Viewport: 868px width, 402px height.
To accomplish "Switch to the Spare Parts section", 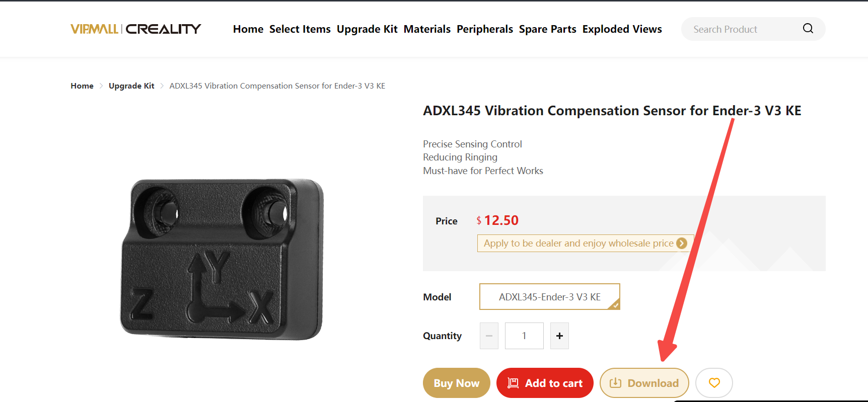I will coord(547,29).
